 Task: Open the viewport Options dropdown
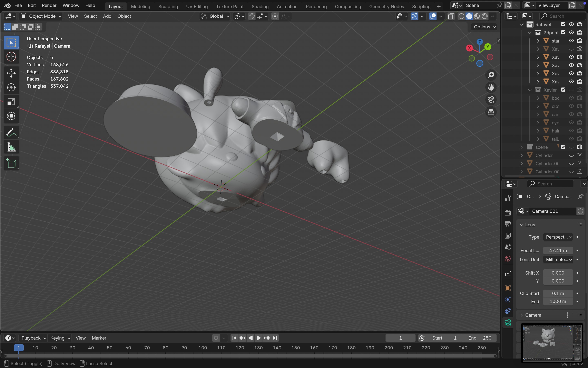click(484, 27)
